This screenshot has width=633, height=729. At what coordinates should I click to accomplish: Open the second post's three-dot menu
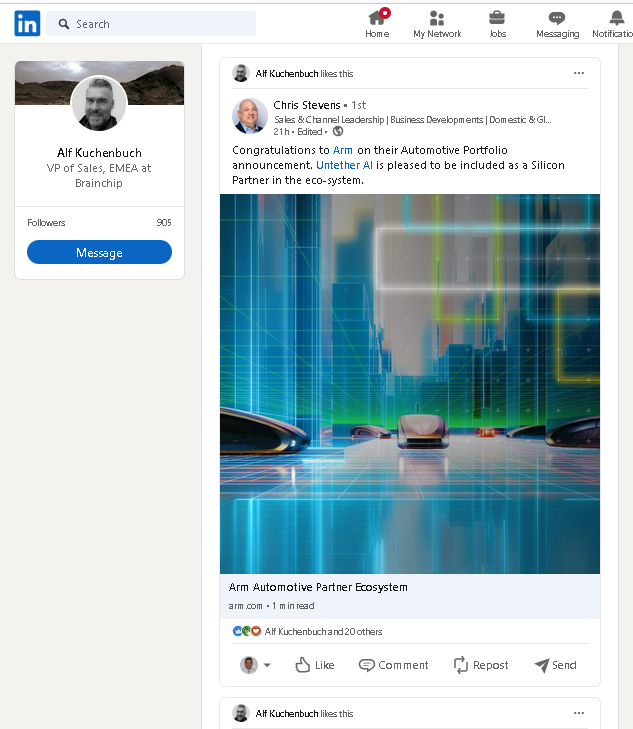click(579, 713)
